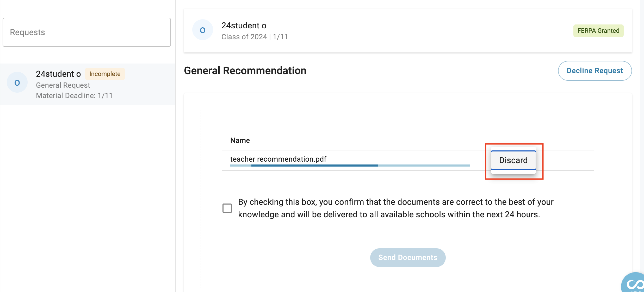Click the Class of 2024 subtitle
The width and height of the screenshot is (644, 292).
(255, 37)
